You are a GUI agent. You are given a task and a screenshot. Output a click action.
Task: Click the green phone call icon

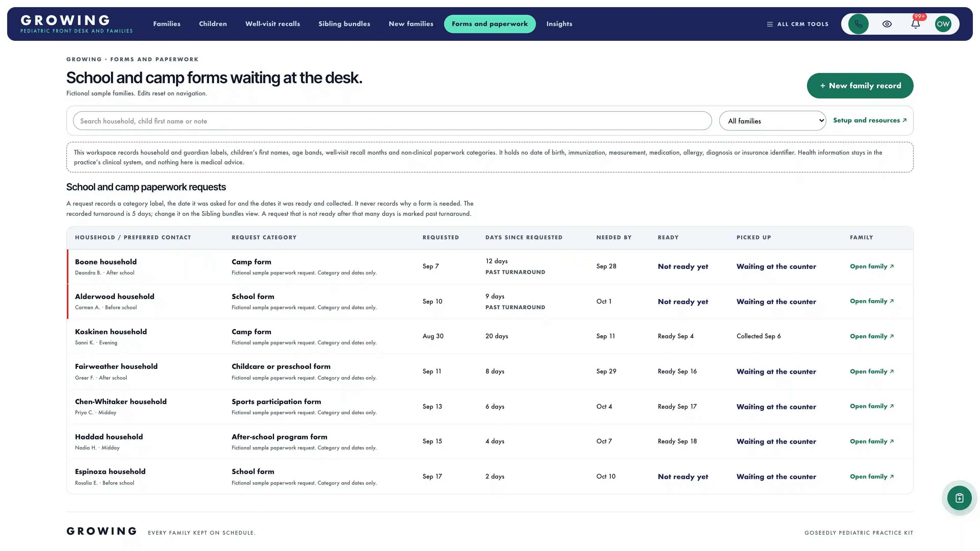click(x=858, y=24)
